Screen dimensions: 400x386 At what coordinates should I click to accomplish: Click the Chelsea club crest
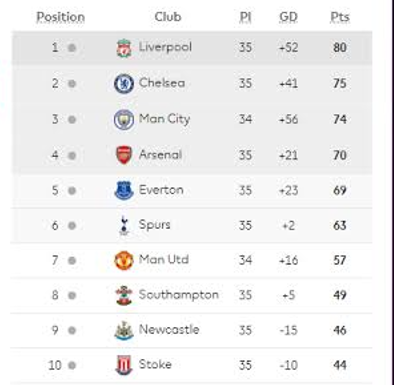click(x=124, y=83)
